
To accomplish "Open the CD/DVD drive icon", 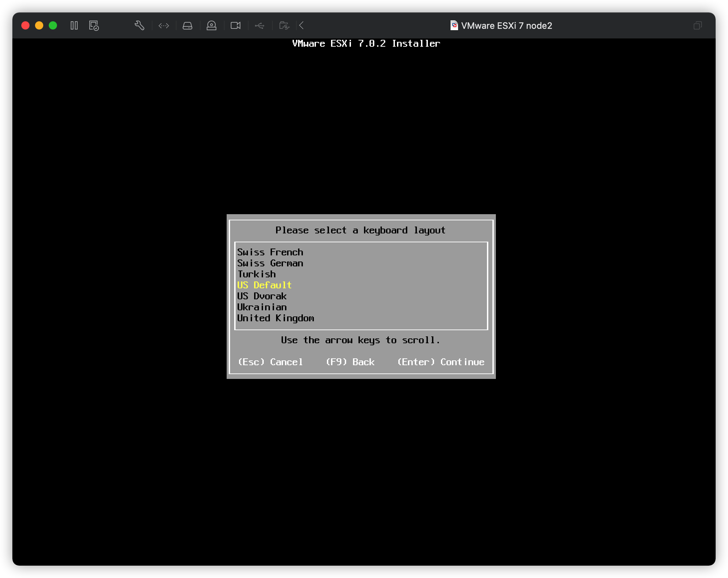I will pyautogui.click(x=212, y=25).
